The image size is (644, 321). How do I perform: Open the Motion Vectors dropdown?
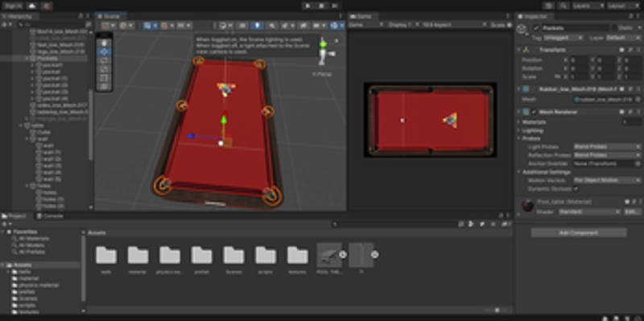point(607,180)
